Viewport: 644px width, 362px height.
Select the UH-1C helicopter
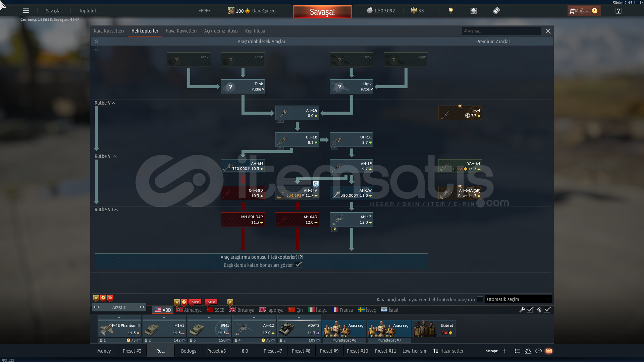click(x=351, y=140)
